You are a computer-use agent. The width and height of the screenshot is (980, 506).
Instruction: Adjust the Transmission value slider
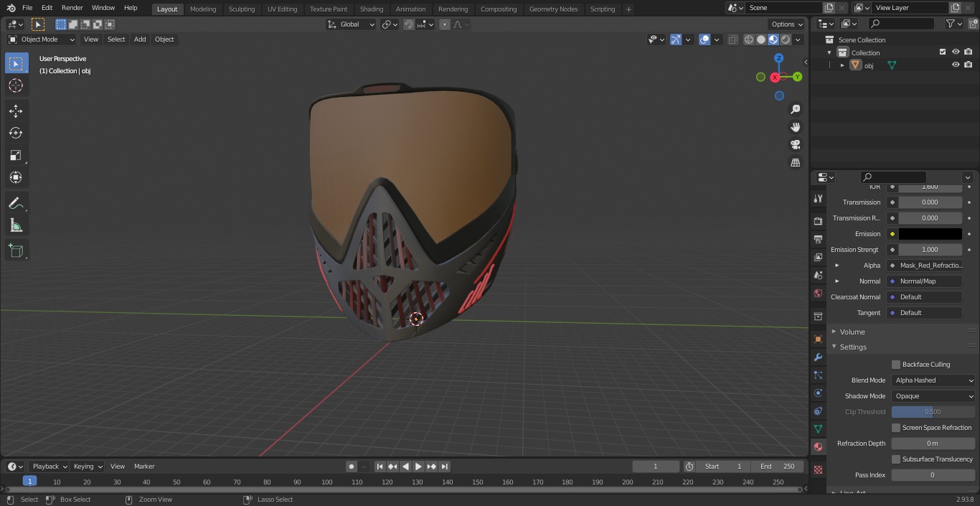point(930,202)
